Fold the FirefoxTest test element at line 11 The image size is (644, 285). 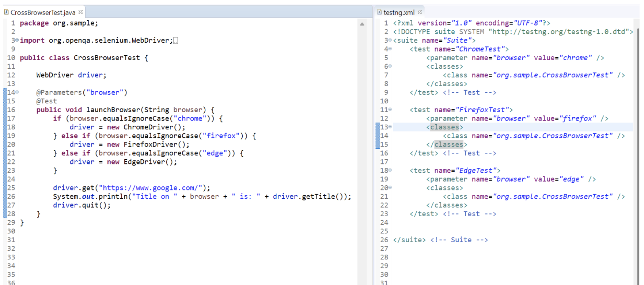(390, 110)
